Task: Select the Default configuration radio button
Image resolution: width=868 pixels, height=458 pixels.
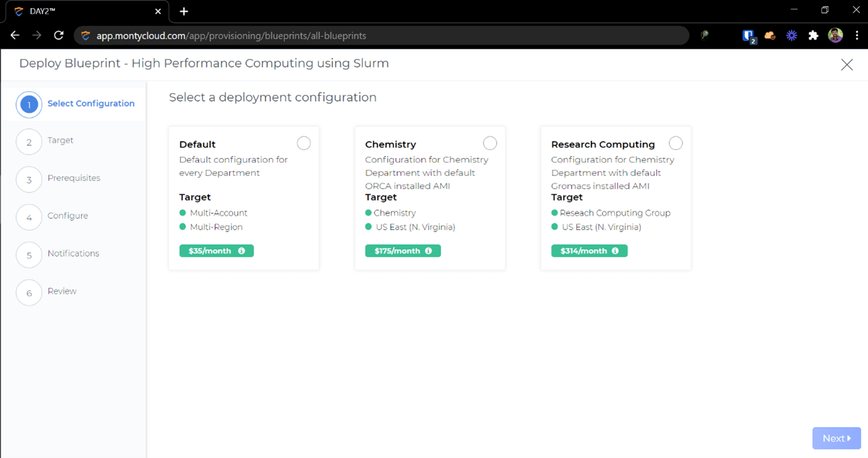Action: 303,143
